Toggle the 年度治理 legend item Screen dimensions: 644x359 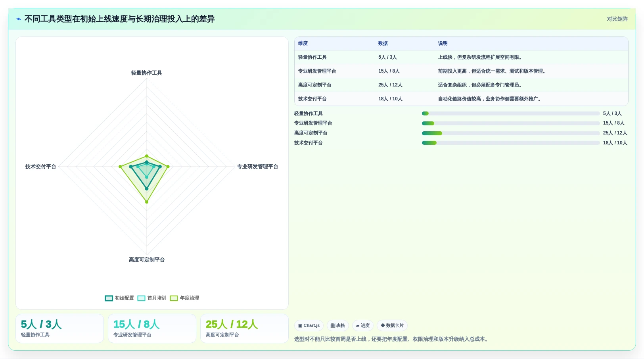[x=184, y=298]
